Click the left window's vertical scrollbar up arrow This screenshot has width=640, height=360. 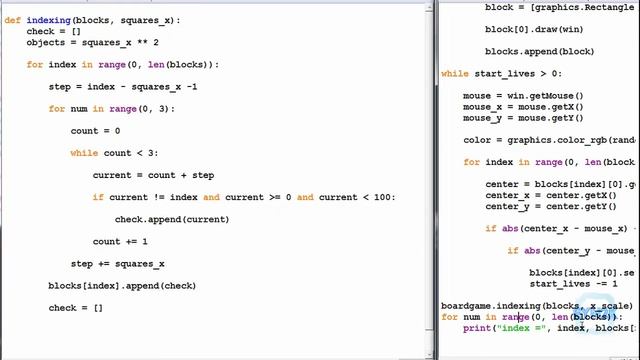point(429,7)
